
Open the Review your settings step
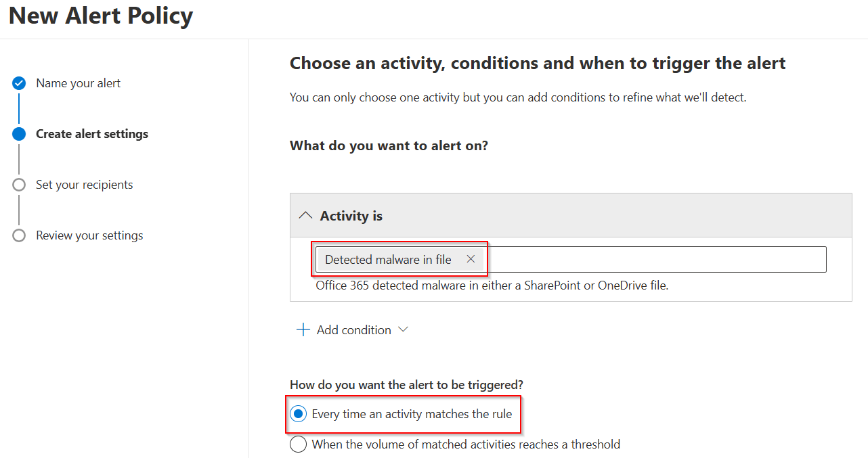tap(89, 235)
